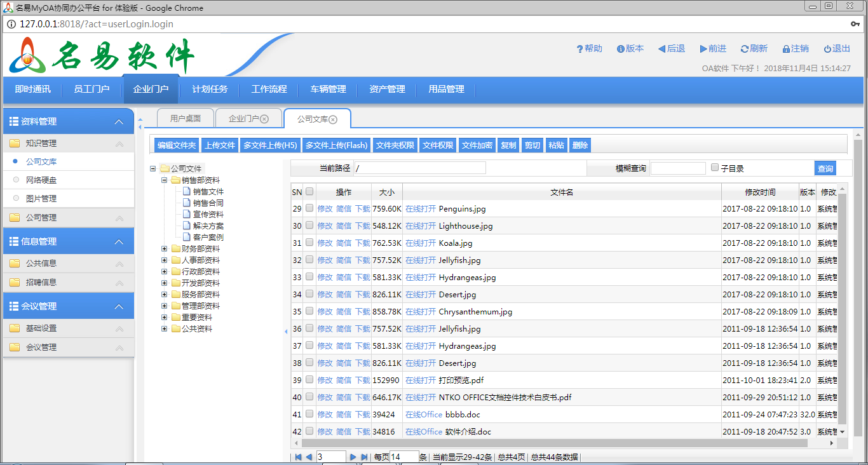Jump to first page pager icon
Screen dimensions: 868x465
pos(298,457)
